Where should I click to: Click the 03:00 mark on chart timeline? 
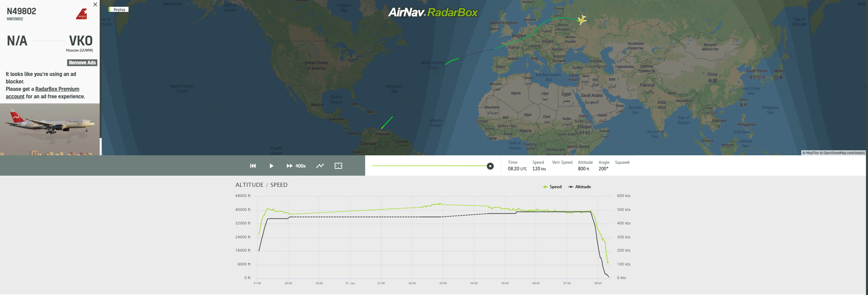[443, 283]
